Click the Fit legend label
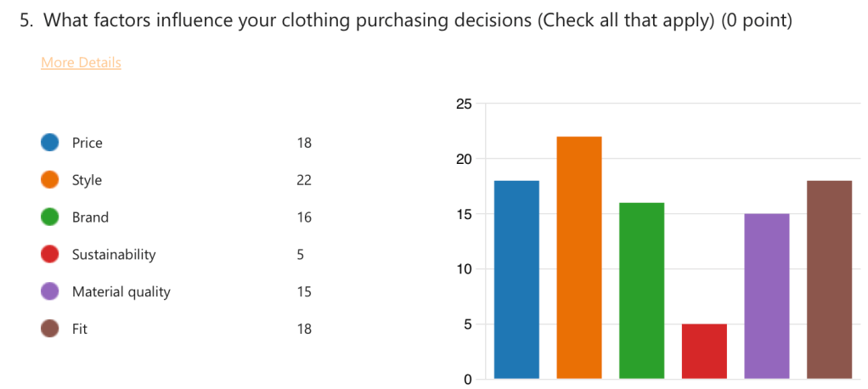 (x=80, y=329)
